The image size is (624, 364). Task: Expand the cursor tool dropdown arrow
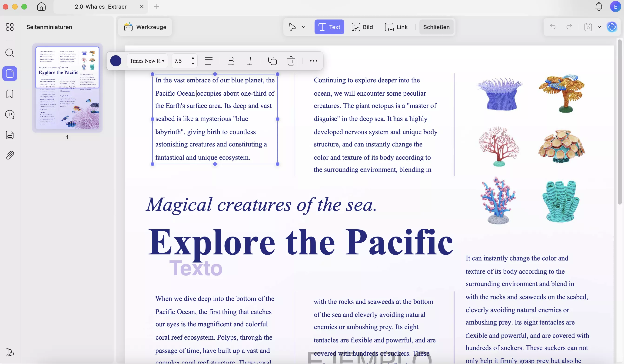(x=304, y=27)
